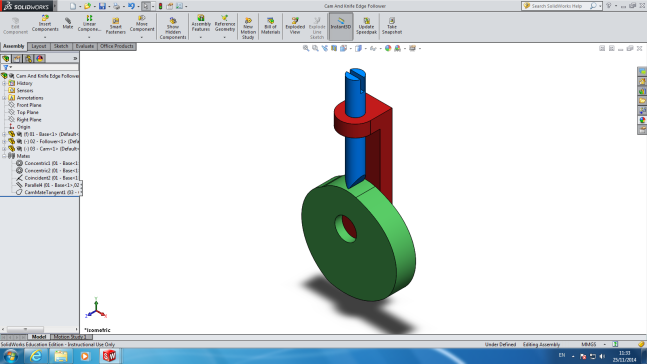Toggle the Select cursor tool
647x364 pixels.
146,6
